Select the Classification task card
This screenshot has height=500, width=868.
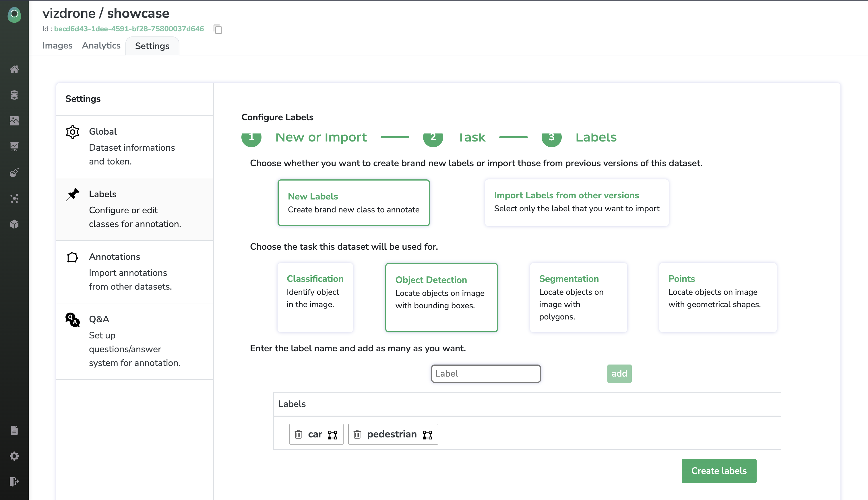point(315,297)
